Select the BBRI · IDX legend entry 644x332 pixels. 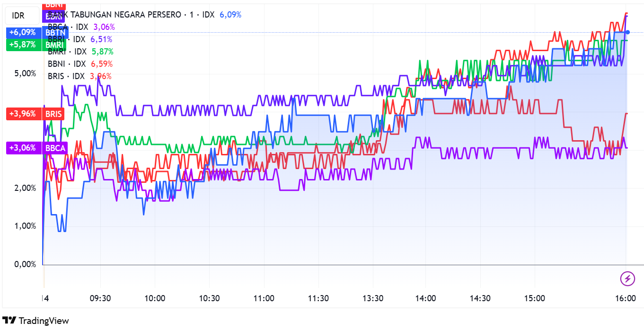67,39
